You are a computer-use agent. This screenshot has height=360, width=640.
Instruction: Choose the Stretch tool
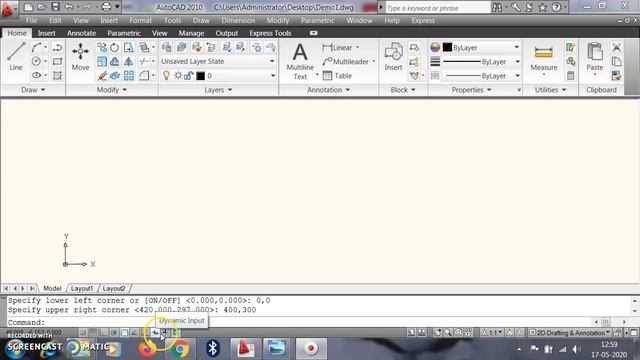129,47
